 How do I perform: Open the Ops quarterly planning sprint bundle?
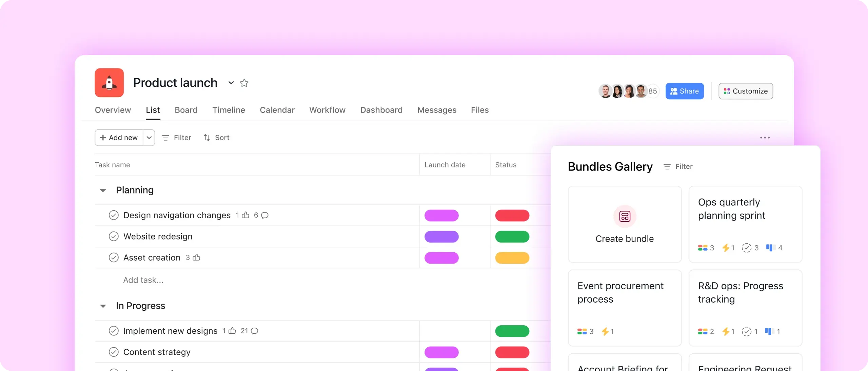pyautogui.click(x=745, y=224)
